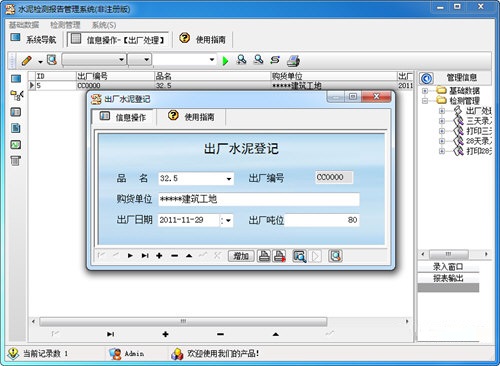Open the third toolbar combo box arrow
This screenshot has height=366, width=500.
pos(212,60)
